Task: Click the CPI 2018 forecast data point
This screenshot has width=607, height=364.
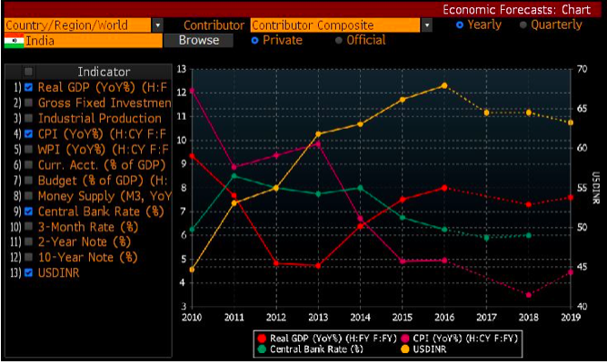Action: [x=529, y=295]
